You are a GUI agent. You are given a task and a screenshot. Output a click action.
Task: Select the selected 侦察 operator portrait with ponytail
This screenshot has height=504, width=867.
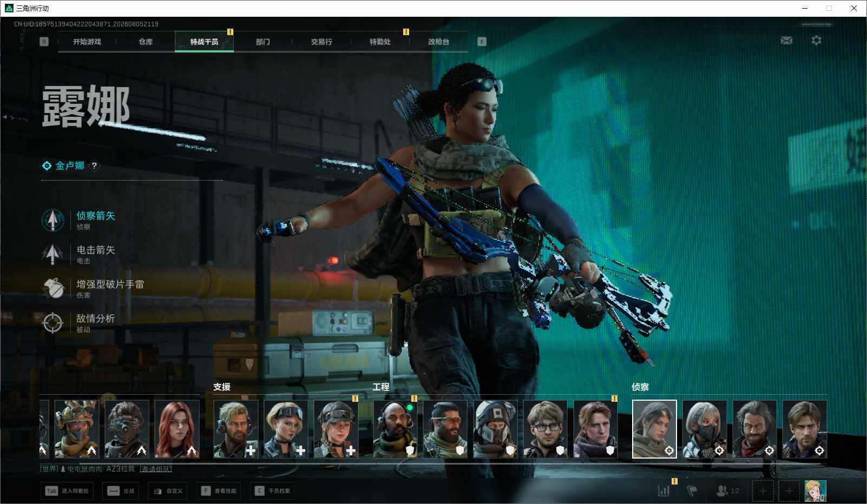(654, 429)
